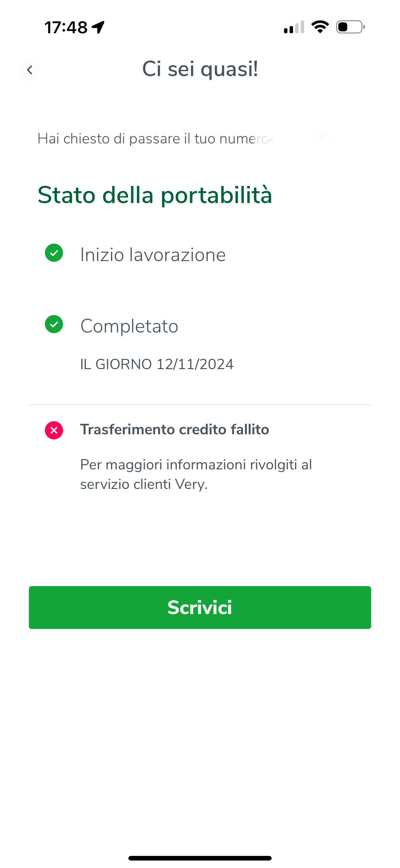Tap the location arrow icon

(98, 27)
